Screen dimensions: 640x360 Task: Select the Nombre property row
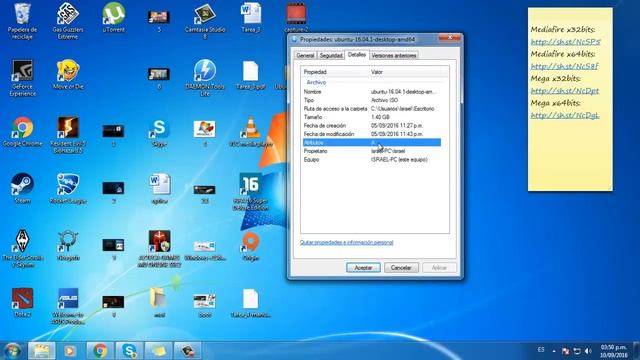tap(372, 91)
